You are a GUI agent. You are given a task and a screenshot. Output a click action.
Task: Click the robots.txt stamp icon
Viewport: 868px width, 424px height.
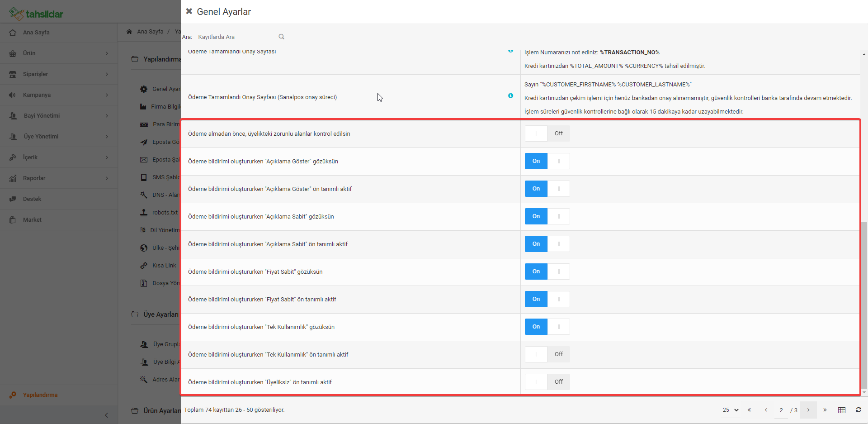[x=144, y=213]
